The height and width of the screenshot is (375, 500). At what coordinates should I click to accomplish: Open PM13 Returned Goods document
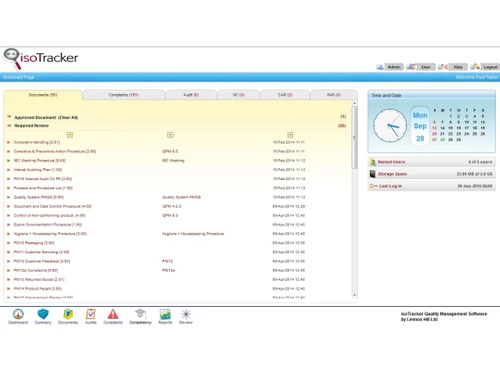pos(39,279)
